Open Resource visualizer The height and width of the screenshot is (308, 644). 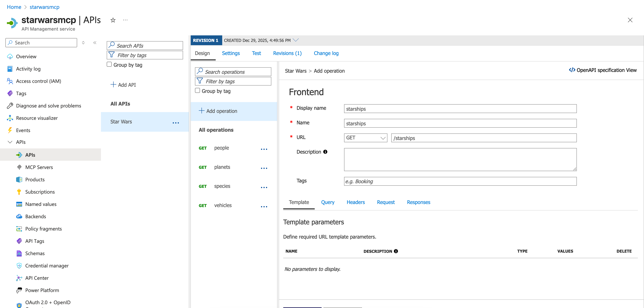click(36, 118)
